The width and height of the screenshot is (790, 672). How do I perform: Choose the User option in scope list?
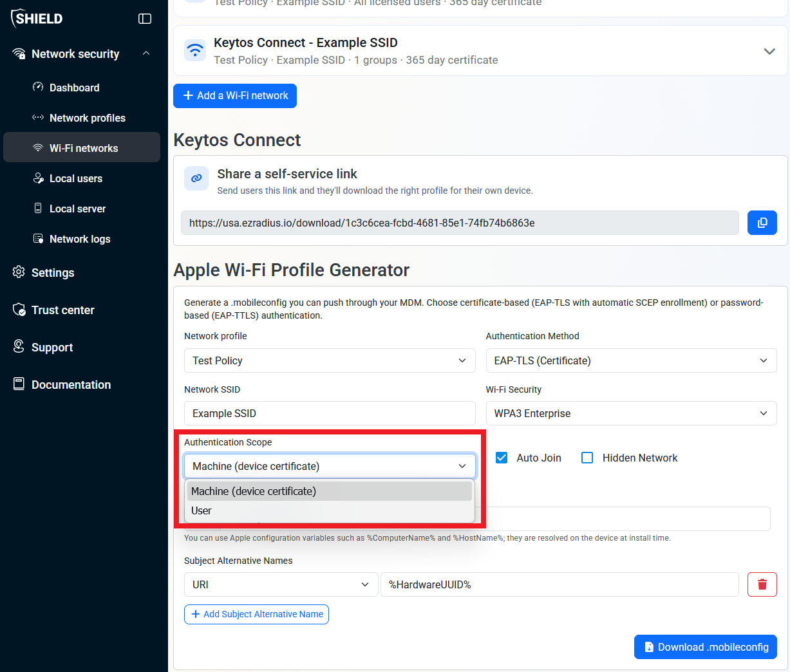point(330,510)
